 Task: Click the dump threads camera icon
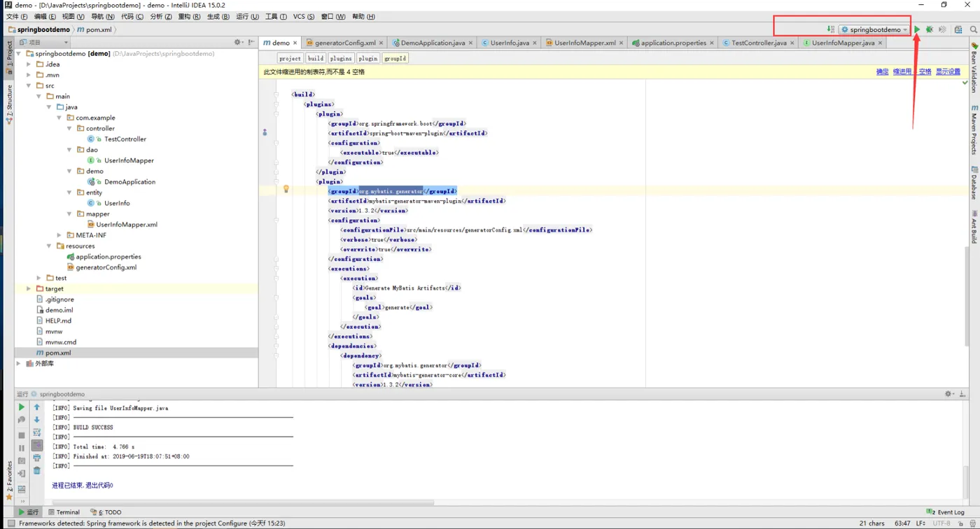(22, 460)
